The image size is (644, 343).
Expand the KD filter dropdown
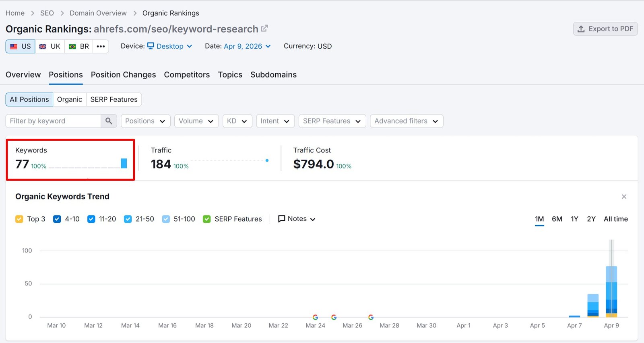[x=237, y=121]
